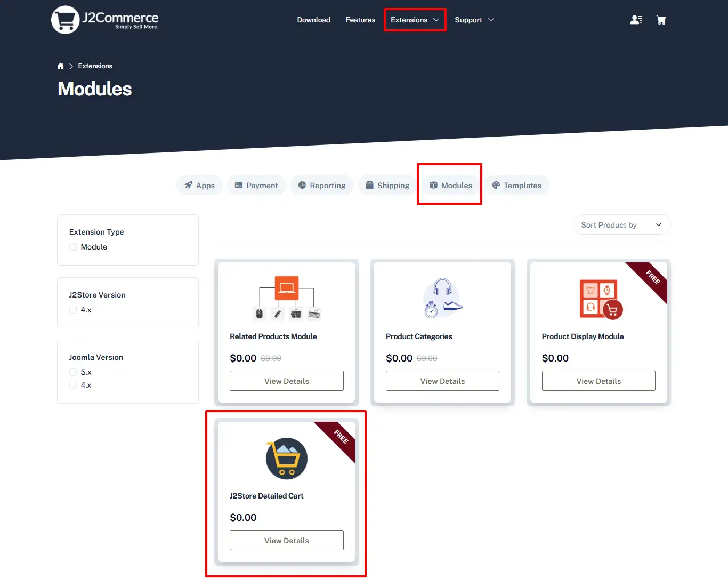Tick the J2Store Version 4.x checkbox

[x=73, y=310]
